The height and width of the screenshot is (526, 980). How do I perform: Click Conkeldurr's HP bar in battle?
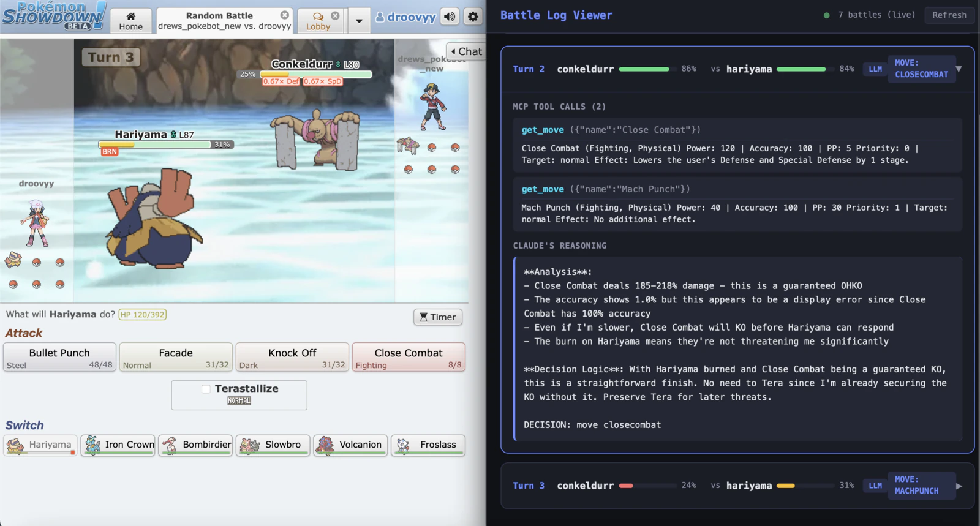[316, 74]
